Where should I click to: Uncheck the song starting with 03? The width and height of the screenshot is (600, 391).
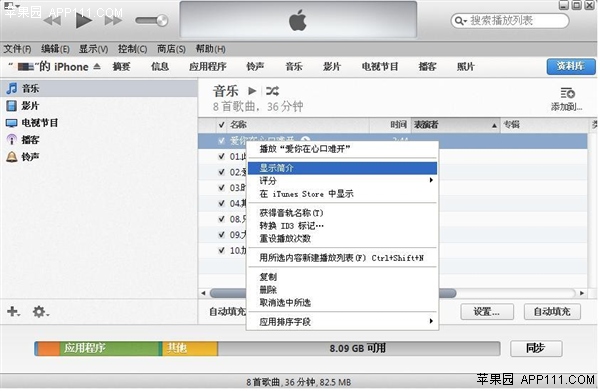(x=221, y=188)
